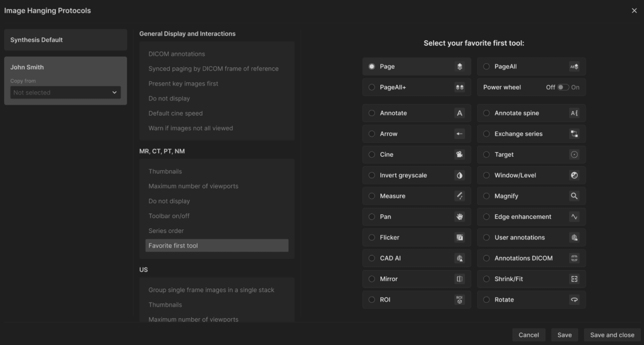Click the Pan hand icon
This screenshot has height=345, width=644.
tap(460, 217)
